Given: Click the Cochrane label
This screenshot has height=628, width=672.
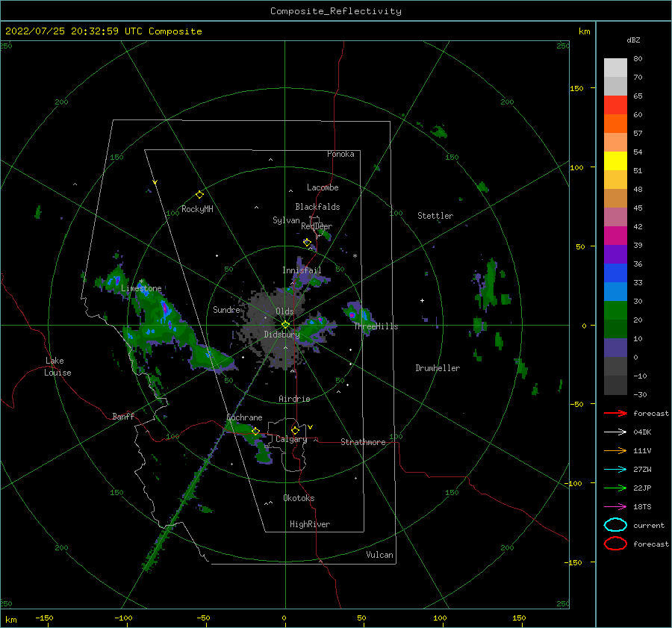Looking at the screenshot, I should pyautogui.click(x=244, y=417).
